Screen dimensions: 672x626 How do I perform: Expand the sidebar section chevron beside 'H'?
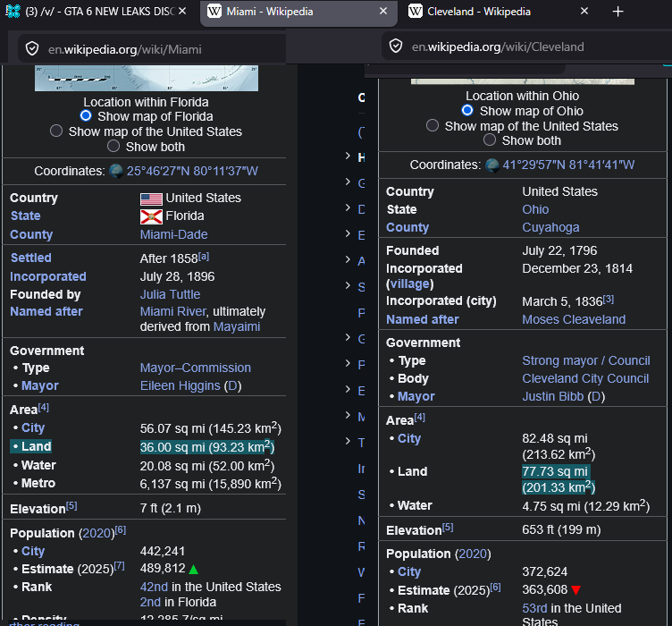pos(348,156)
